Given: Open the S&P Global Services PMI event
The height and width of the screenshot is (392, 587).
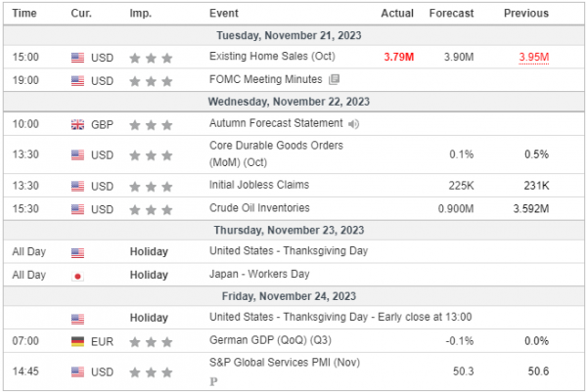Looking at the screenshot, I should [x=276, y=365].
